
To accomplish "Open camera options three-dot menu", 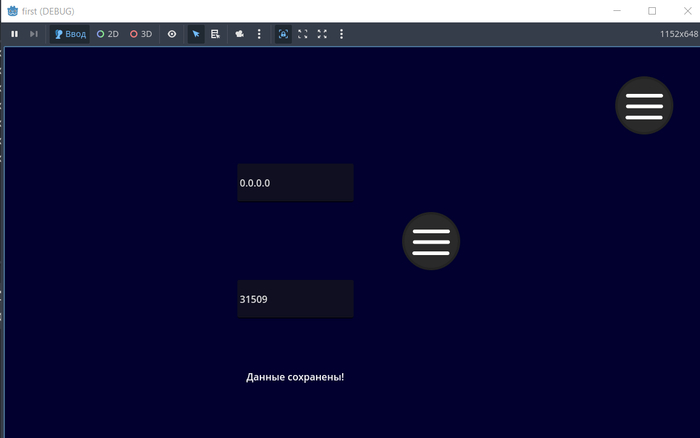I will point(259,34).
